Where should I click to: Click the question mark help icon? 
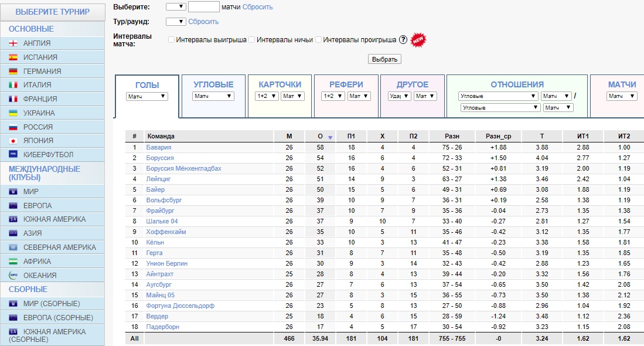coord(403,40)
